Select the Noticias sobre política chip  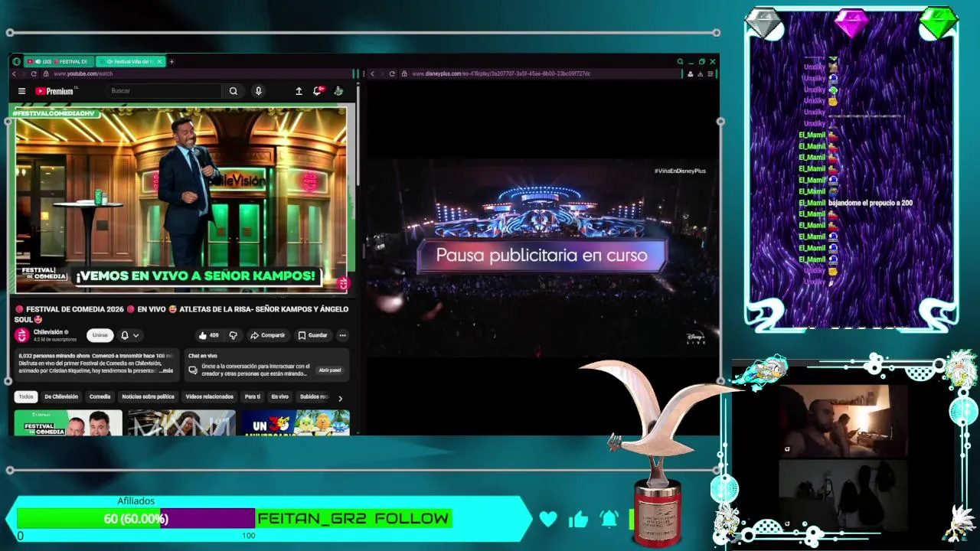coord(148,396)
